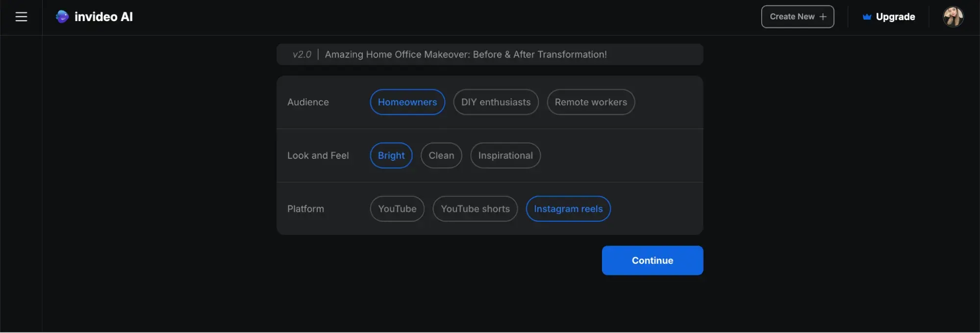Image resolution: width=980 pixels, height=333 pixels.
Task: Select YouTube shorts platform option
Action: [475, 209]
